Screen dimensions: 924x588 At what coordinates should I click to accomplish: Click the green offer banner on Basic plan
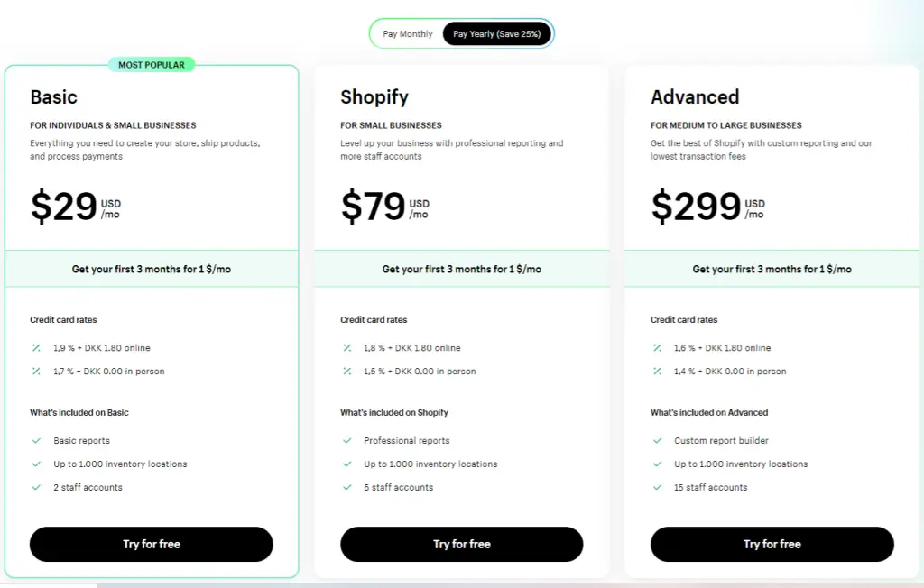click(151, 268)
